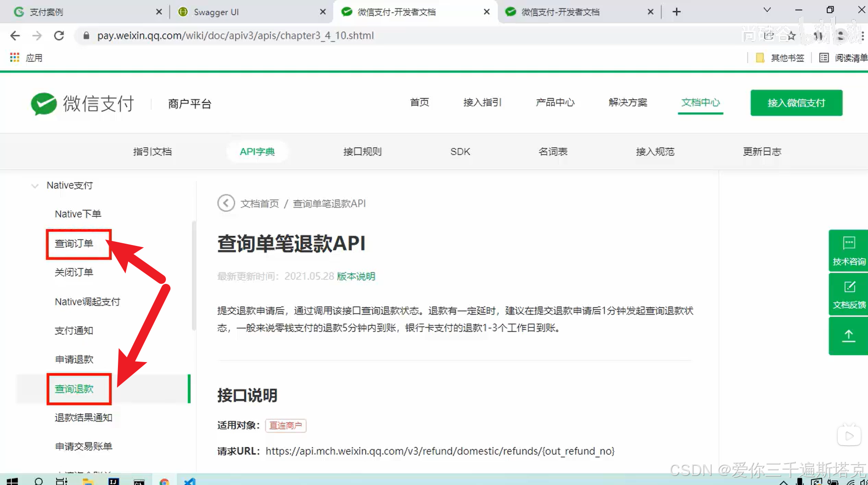Open the 其他书签 bookmarks folder
The width and height of the screenshot is (868, 485).
click(x=780, y=58)
